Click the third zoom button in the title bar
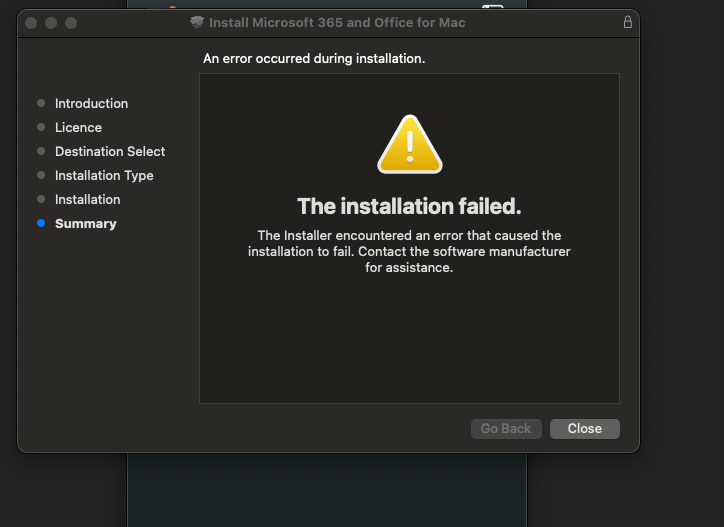This screenshot has height=527, width=724. 71,23
